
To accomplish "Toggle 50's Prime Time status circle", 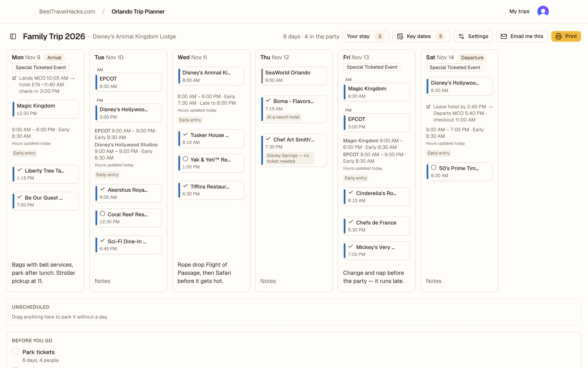I will click(x=434, y=167).
